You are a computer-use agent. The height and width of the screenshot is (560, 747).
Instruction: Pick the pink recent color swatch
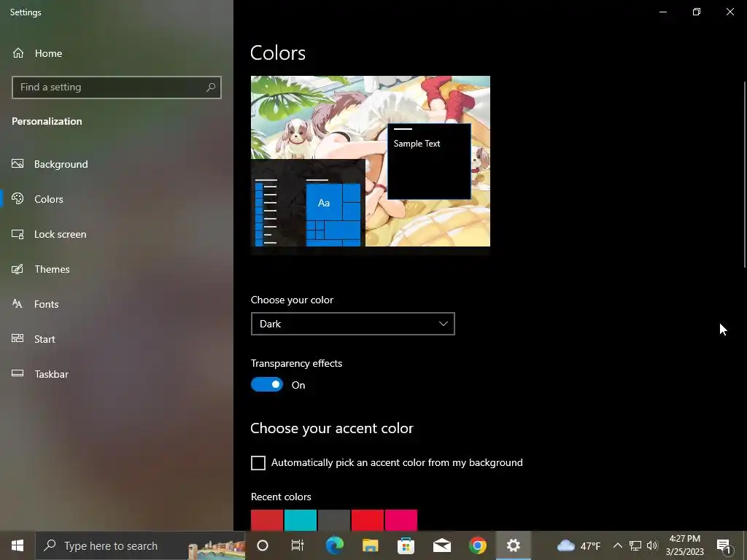pos(401,521)
